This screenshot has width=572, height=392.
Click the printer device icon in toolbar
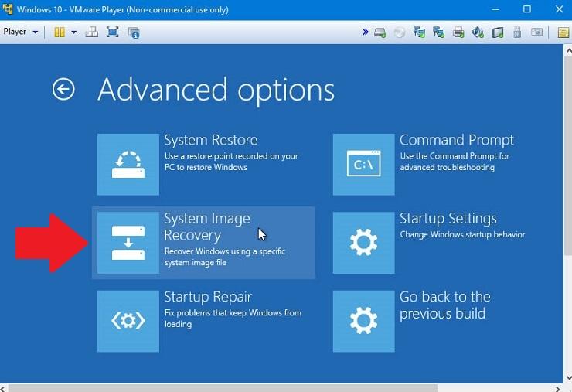(458, 32)
